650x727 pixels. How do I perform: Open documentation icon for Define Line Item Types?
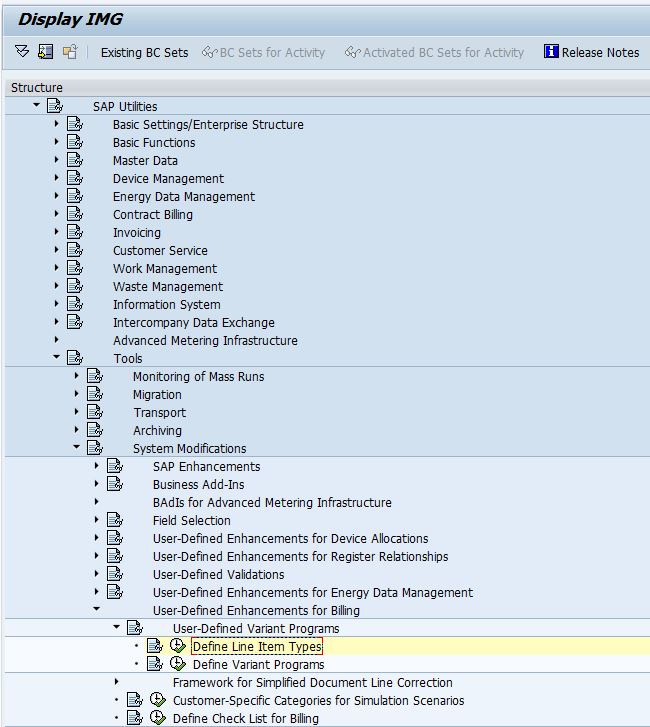point(155,646)
